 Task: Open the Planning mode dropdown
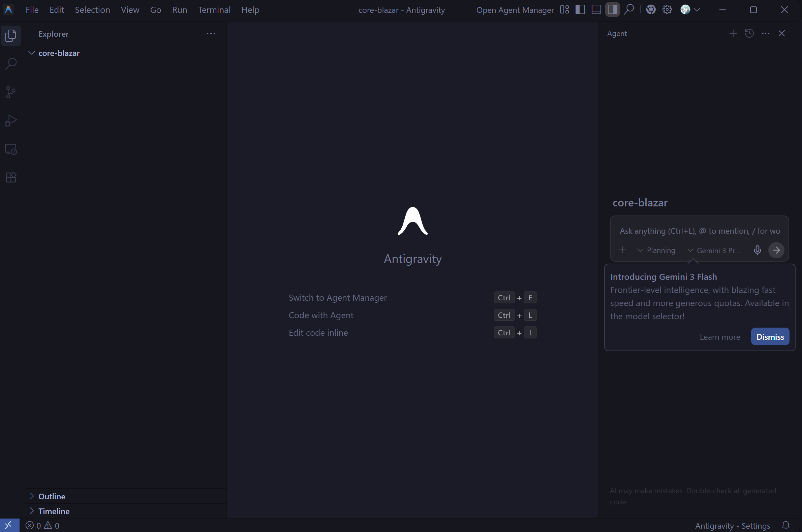pyautogui.click(x=656, y=251)
